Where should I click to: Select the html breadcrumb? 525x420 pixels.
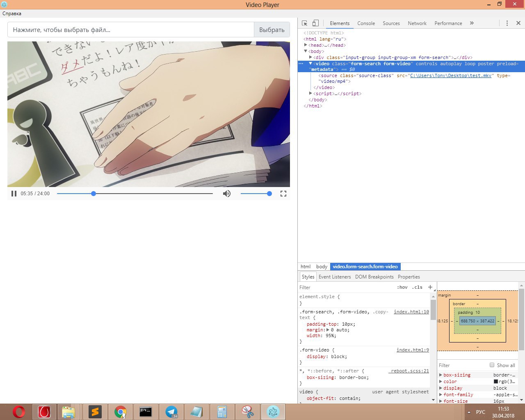[306, 267]
